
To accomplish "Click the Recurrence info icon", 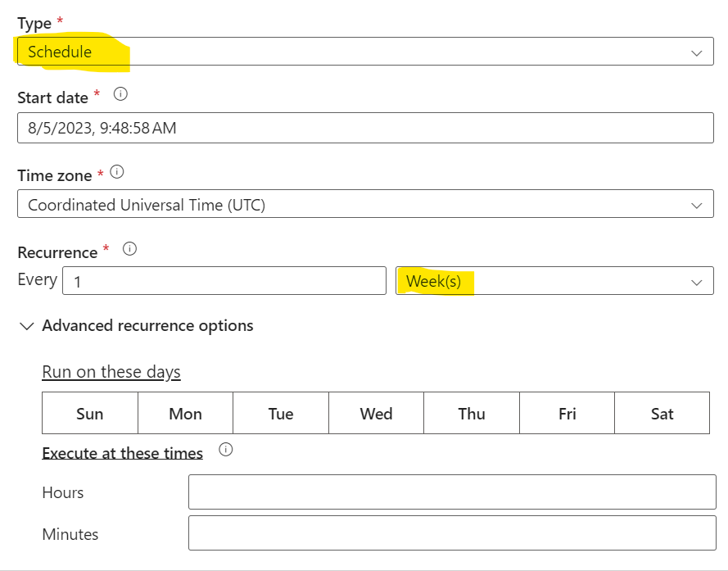I will [129, 251].
